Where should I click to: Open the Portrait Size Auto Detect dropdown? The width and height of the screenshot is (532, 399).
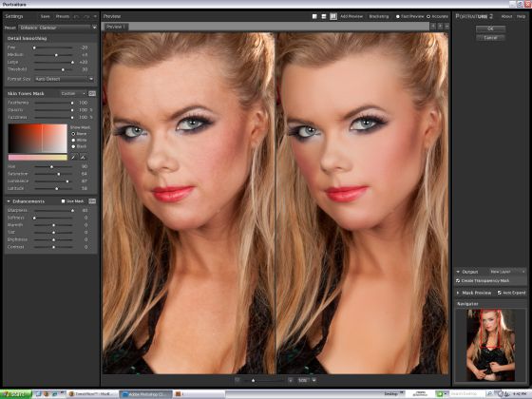click(x=64, y=79)
